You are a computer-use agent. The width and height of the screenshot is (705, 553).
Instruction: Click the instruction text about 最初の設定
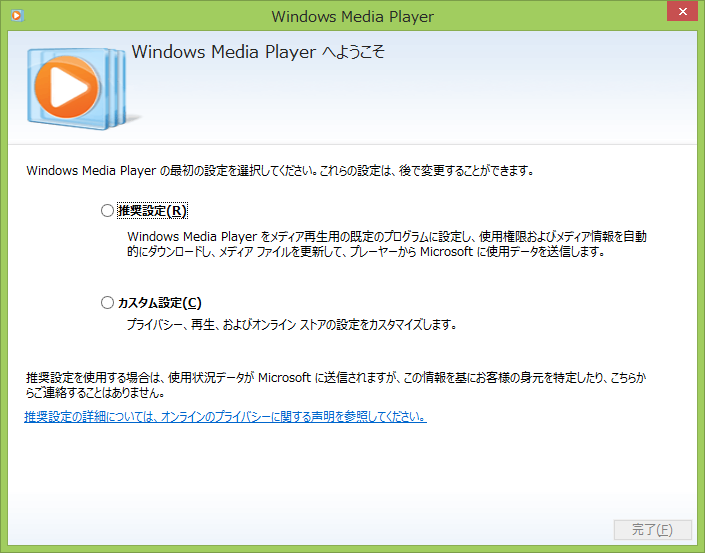tap(280, 171)
